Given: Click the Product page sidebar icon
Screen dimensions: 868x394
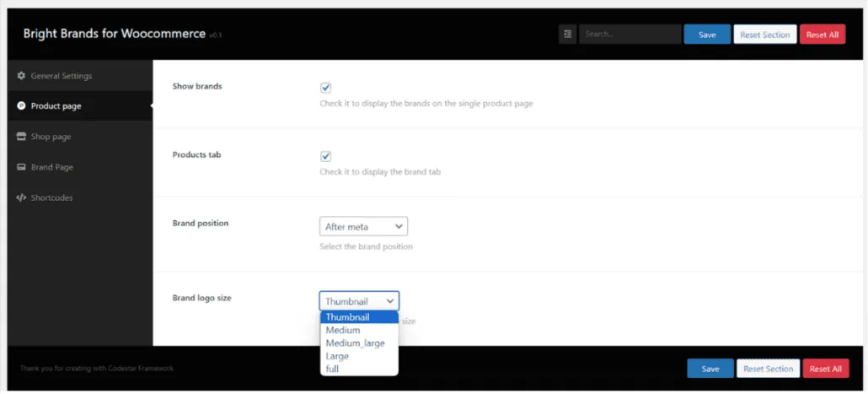Looking at the screenshot, I should click(x=21, y=105).
